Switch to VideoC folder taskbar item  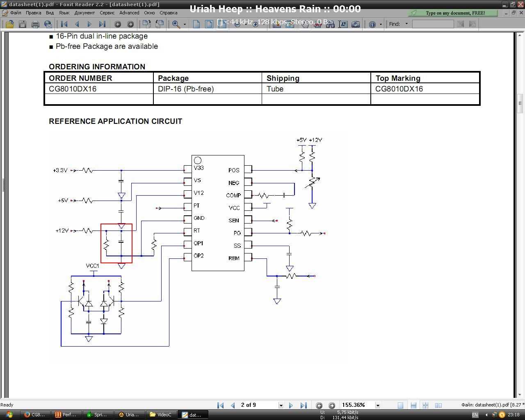click(x=160, y=415)
